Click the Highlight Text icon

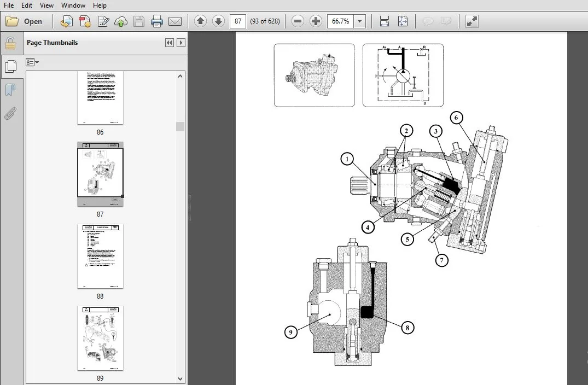pyautogui.click(x=446, y=21)
